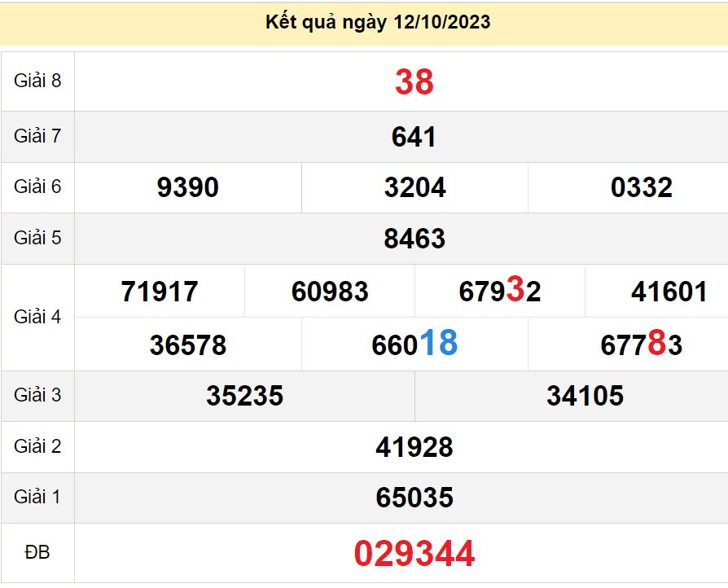Click Giải 4 number 41601
This screenshot has height=588, width=728.
pos(669,292)
